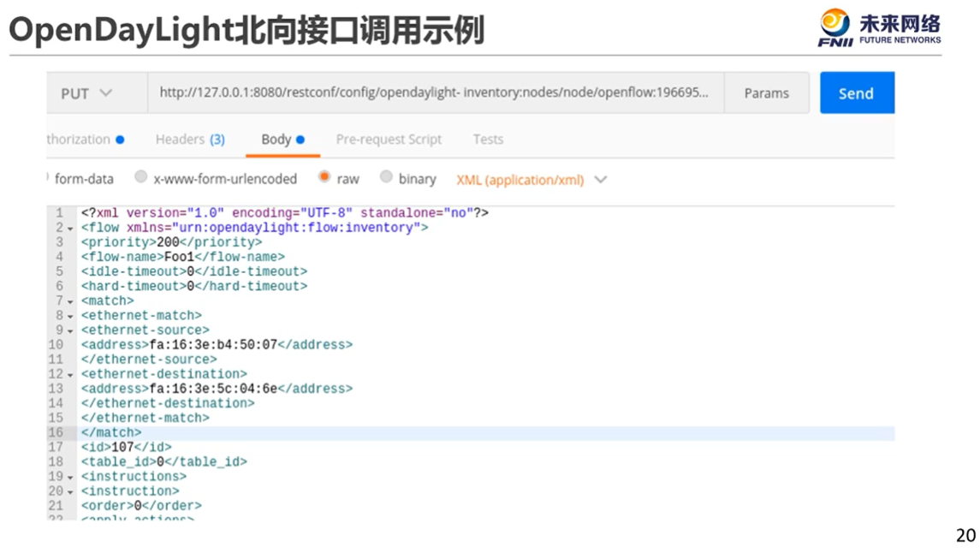Click the id 107 line
980x553 pixels.
point(127,448)
